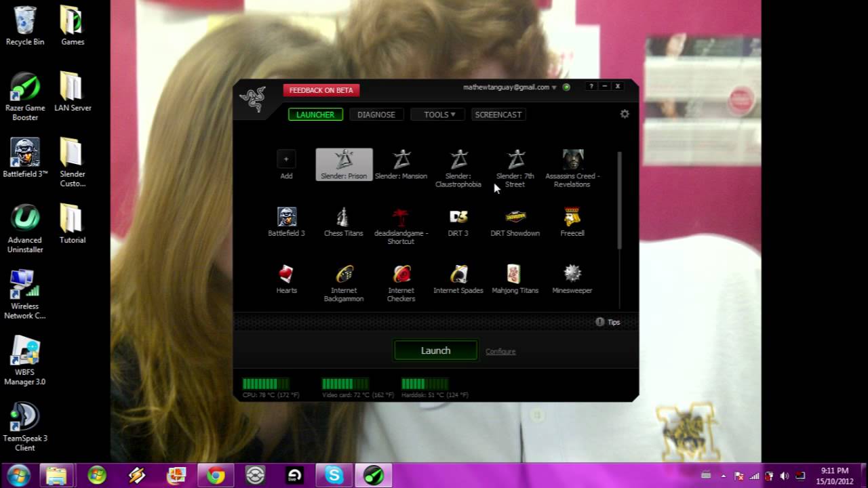The height and width of the screenshot is (488, 868).
Task: Click the CPU temperature bar
Action: click(266, 384)
